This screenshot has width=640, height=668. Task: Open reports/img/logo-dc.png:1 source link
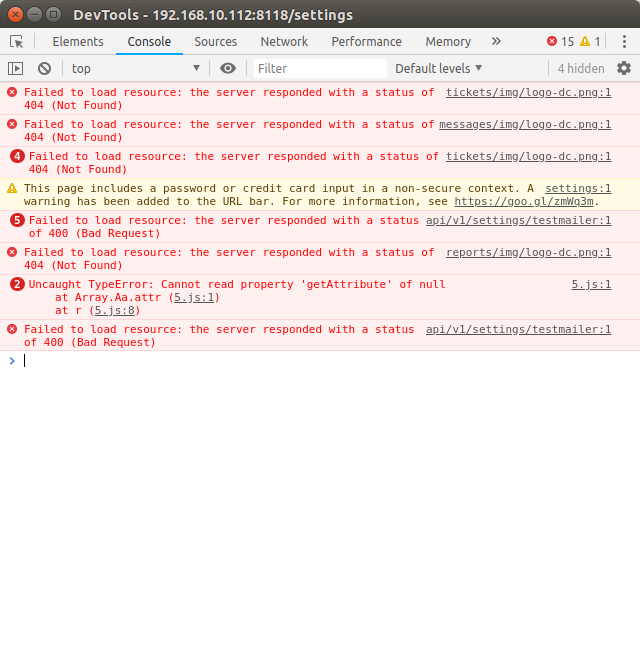[x=528, y=252]
